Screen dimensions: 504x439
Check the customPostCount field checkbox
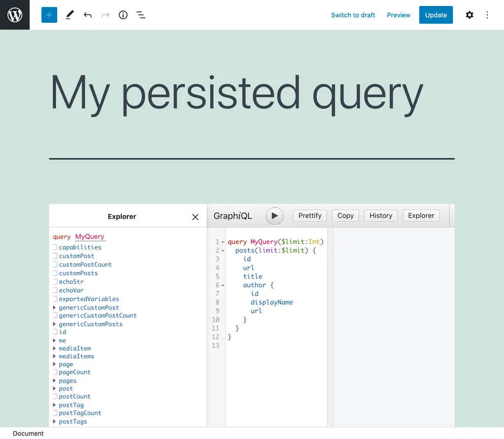pos(55,264)
